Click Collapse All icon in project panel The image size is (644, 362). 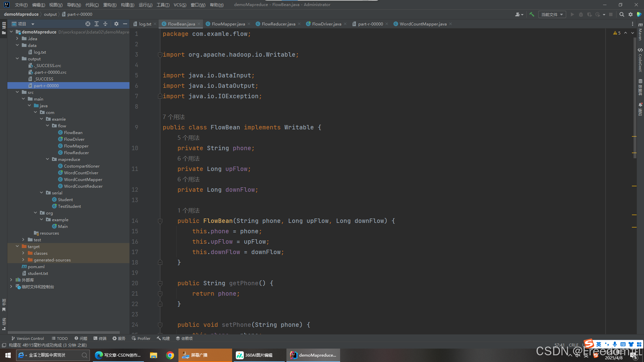105,24
